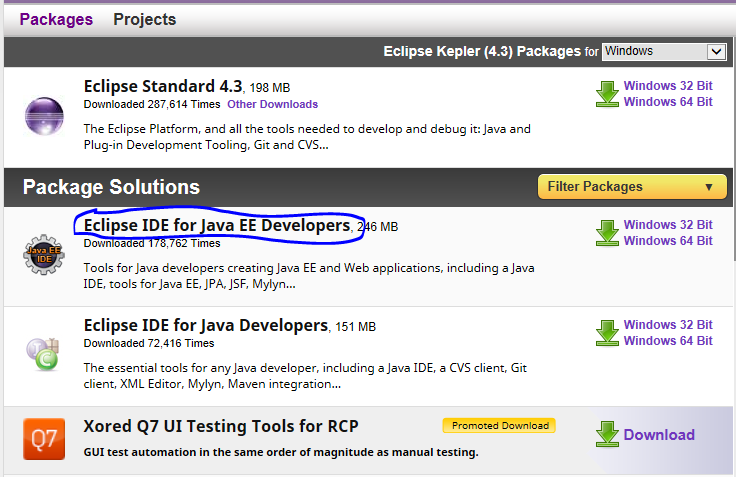Click the Eclipse IDE for Java Developers icon
The width and height of the screenshot is (736, 477).
pyautogui.click(x=44, y=353)
